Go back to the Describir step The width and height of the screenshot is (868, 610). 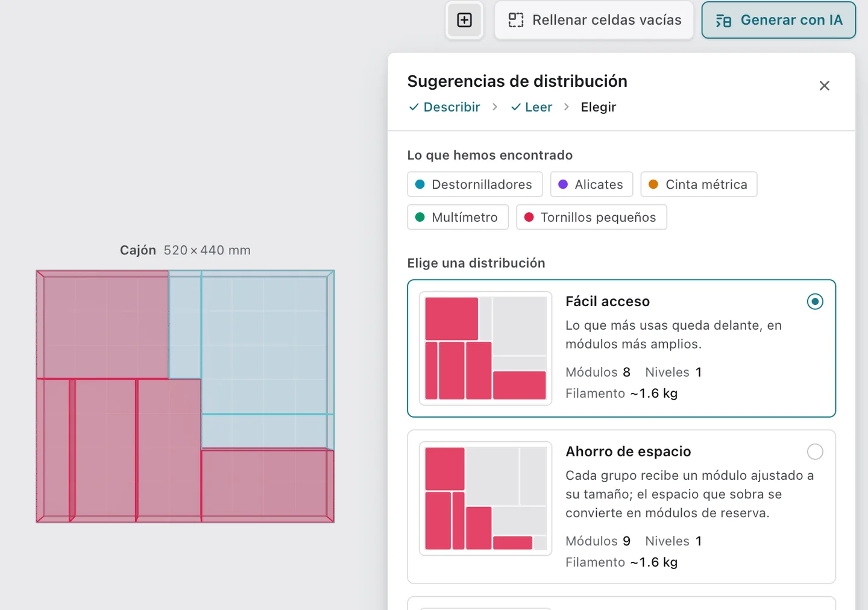coord(444,107)
